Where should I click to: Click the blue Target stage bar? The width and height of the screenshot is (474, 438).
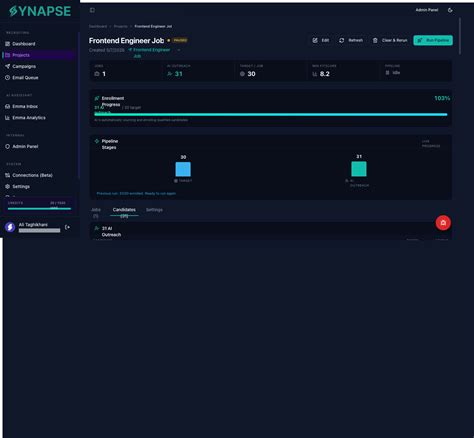click(183, 169)
